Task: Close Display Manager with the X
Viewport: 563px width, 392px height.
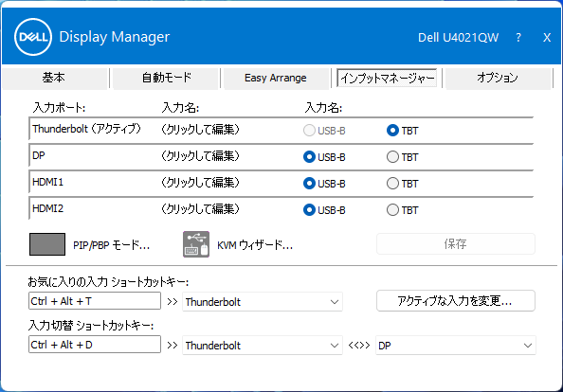Action: pyautogui.click(x=547, y=37)
